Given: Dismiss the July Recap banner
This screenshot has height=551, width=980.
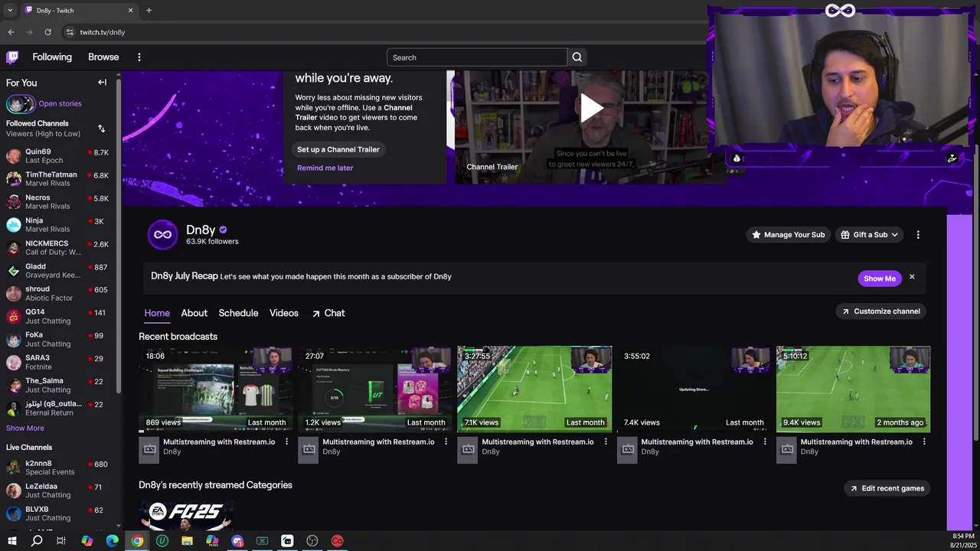Looking at the screenshot, I should [912, 277].
